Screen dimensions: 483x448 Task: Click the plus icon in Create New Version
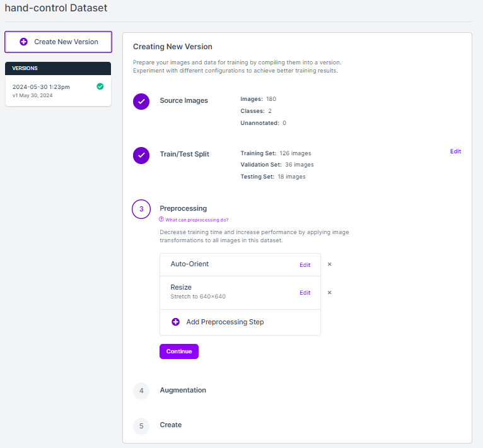click(x=24, y=42)
